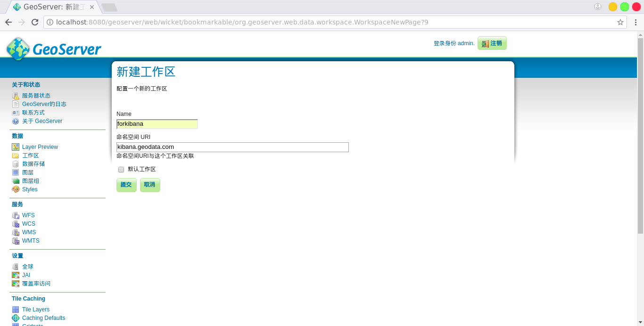644x326 pixels.
Task: Select the GeoServer browser tab
Action: click(x=53, y=7)
